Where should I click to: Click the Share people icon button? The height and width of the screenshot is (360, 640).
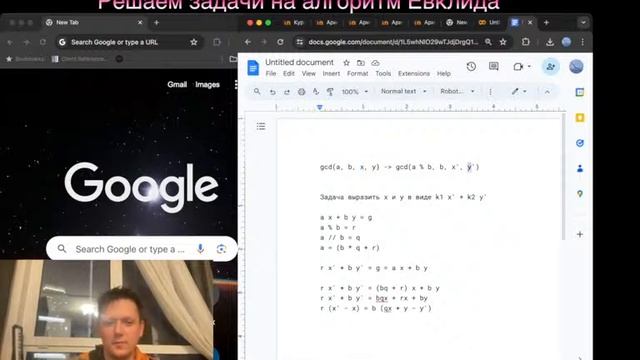point(550,67)
